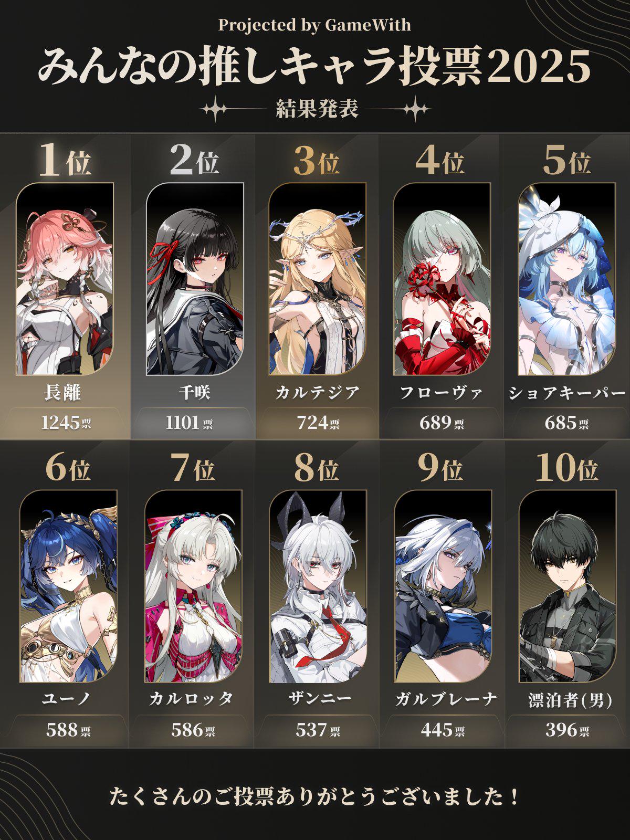
Task: Click the ユーノ blue-haired character portrait
Action: [x=68, y=586]
